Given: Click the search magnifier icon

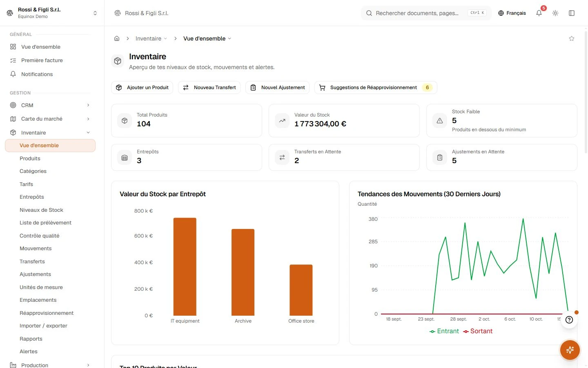Looking at the screenshot, I should coord(369,13).
